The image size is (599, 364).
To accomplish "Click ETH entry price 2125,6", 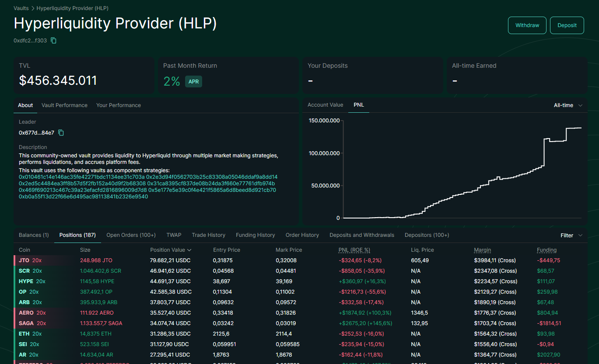I will click(x=221, y=334).
